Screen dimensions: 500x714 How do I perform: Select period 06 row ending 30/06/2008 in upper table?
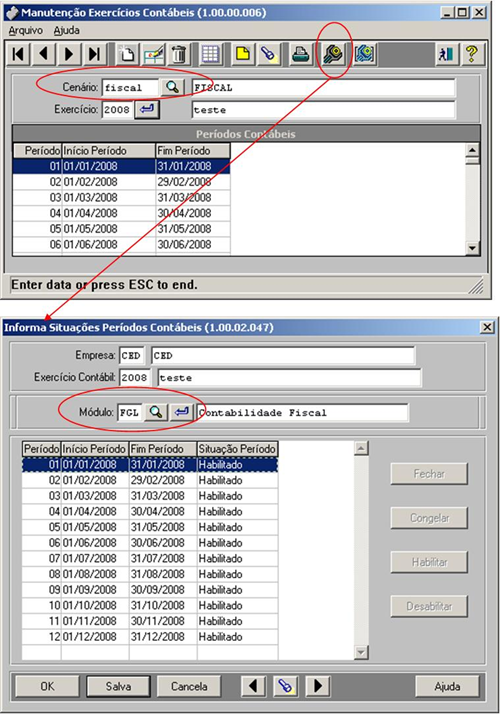(122, 245)
